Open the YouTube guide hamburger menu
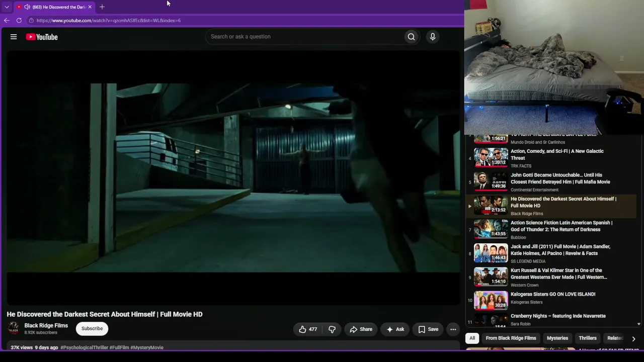The height and width of the screenshot is (362, 644). [14, 37]
